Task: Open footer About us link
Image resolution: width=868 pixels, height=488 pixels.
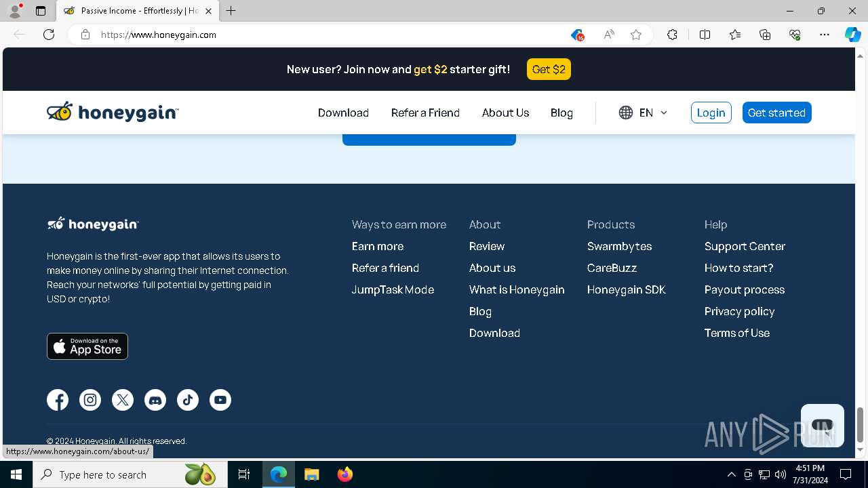Action: [x=492, y=268]
